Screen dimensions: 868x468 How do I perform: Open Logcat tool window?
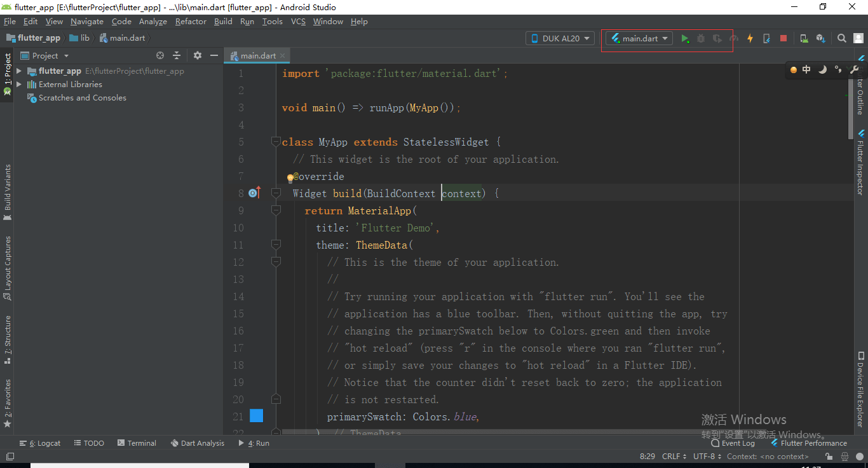(x=40, y=443)
